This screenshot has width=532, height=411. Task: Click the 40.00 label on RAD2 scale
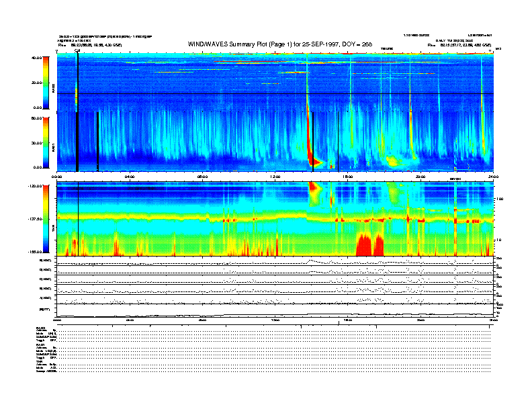click(x=36, y=58)
